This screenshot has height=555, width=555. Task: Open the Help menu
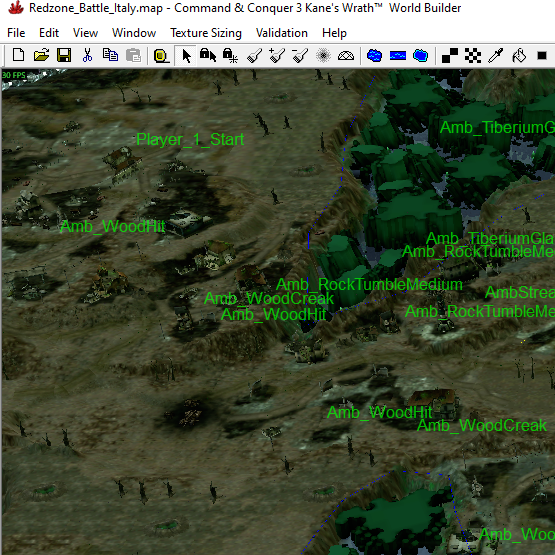coord(334,33)
